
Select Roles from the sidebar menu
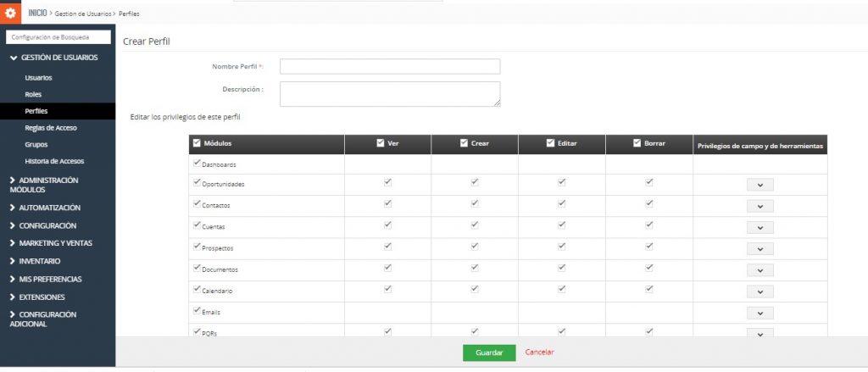(33, 94)
